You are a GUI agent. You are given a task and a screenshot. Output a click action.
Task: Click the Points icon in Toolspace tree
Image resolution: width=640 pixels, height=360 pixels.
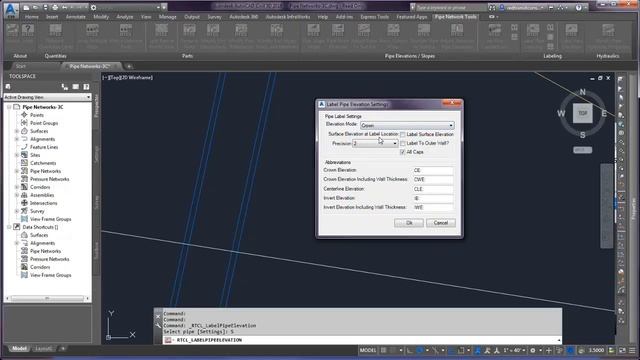(x=24, y=115)
